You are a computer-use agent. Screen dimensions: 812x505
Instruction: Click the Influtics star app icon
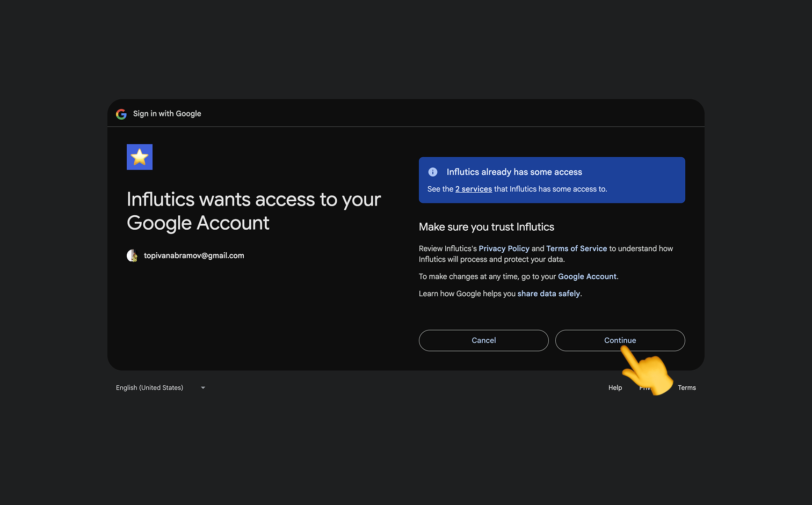140,157
